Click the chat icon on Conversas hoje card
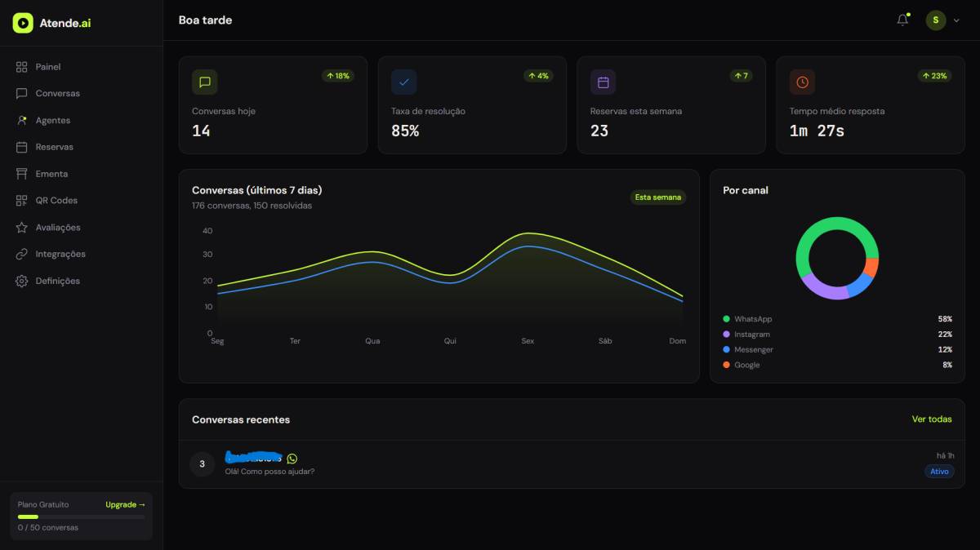This screenshot has height=550, width=980. click(x=205, y=82)
